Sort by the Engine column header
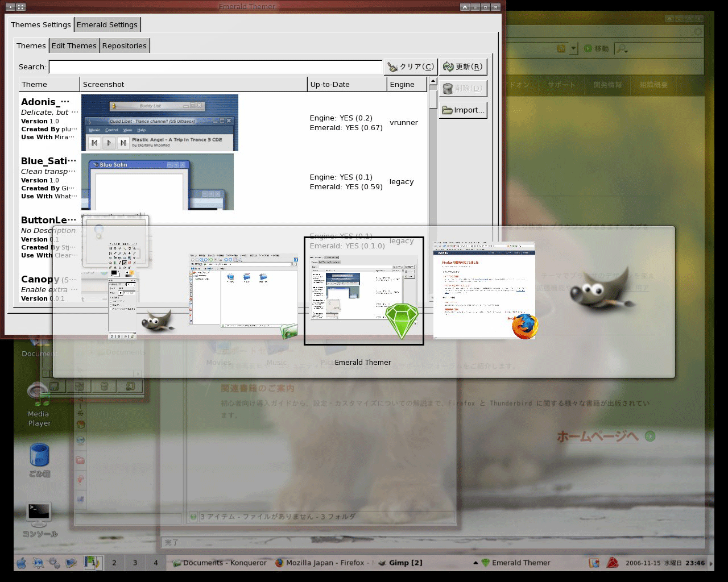728x582 pixels. pos(407,84)
